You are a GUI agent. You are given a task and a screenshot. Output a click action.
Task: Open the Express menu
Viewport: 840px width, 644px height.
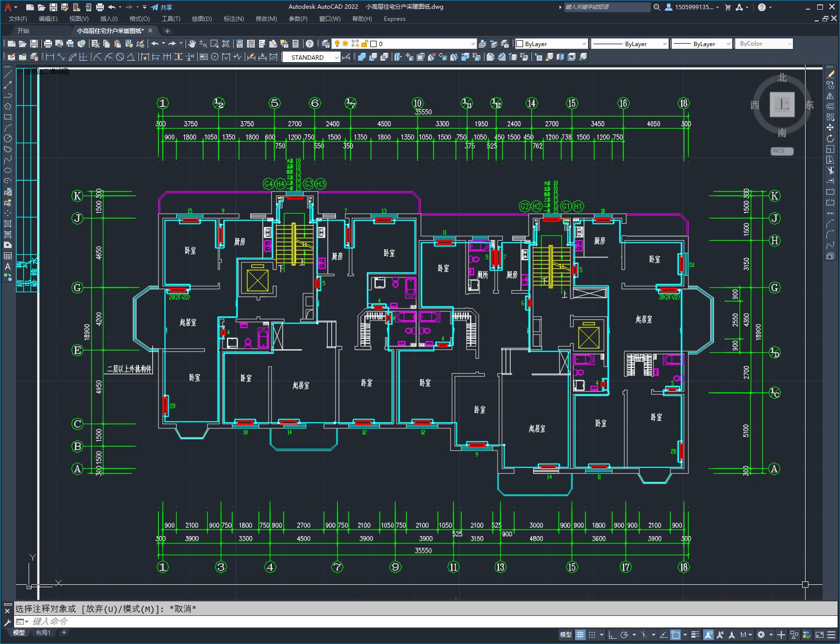pyautogui.click(x=395, y=19)
